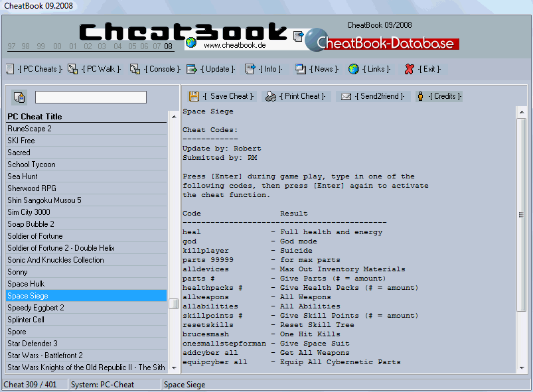Open the www.cheatbook.de link
The image size is (533, 392).
pos(235,45)
